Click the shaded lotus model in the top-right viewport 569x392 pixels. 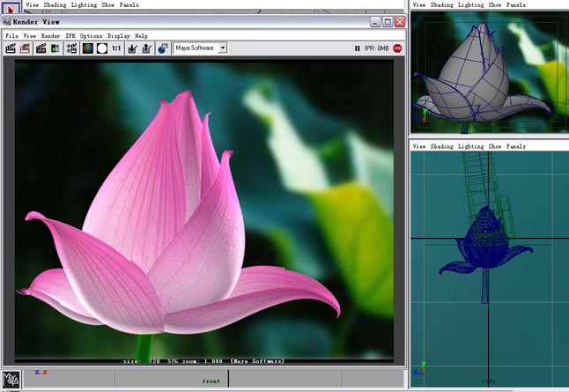(483, 74)
